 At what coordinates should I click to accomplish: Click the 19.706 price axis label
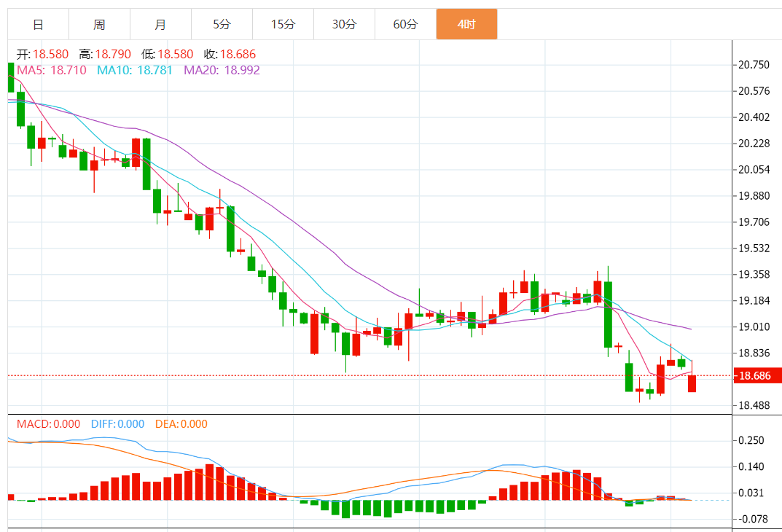click(754, 222)
